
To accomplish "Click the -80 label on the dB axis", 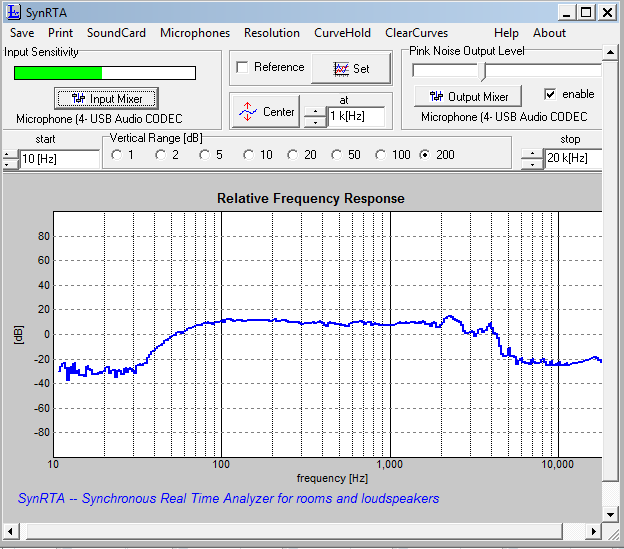I will pyautogui.click(x=42, y=432).
